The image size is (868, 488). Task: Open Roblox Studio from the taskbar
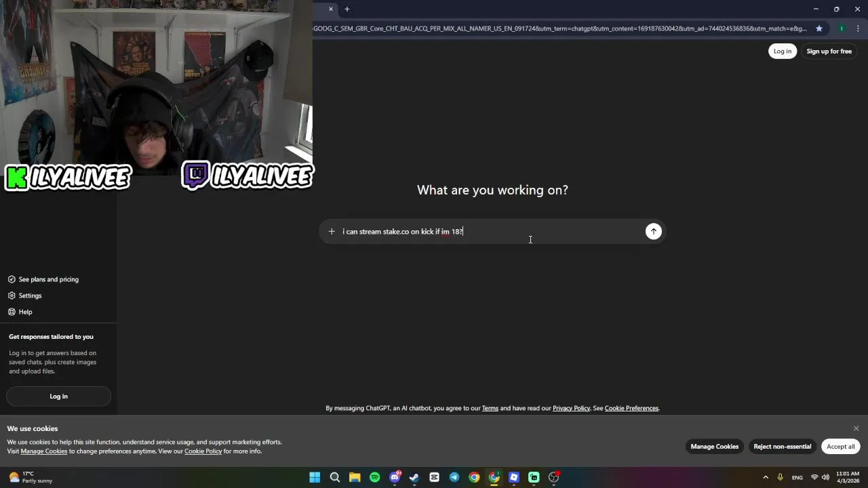tap(514, 477)
